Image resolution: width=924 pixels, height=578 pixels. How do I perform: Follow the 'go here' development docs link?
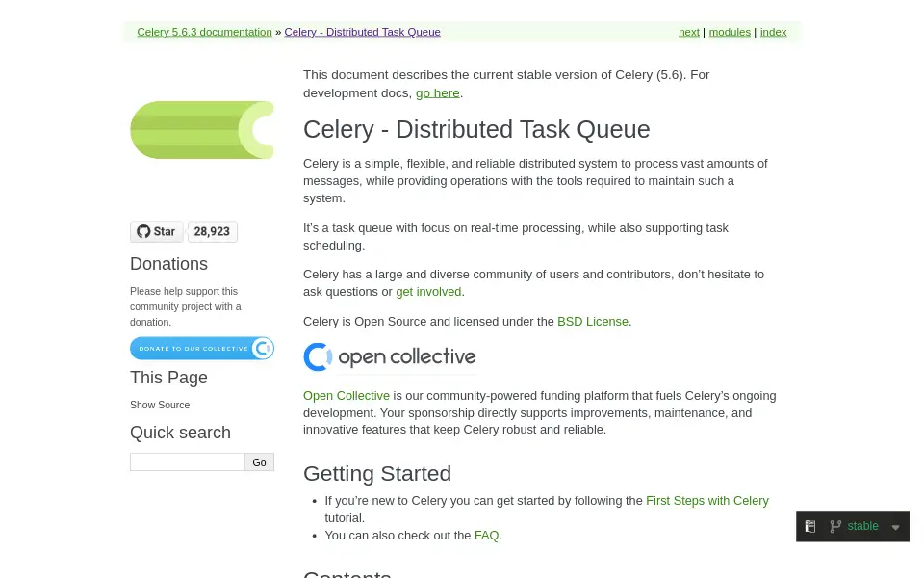click(x=437, y=93)
